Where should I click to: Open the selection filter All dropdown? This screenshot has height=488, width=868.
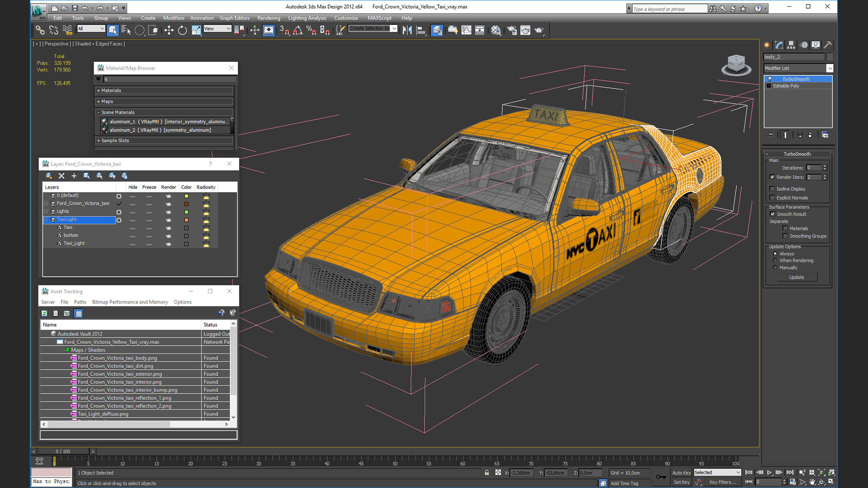[91, 28]
